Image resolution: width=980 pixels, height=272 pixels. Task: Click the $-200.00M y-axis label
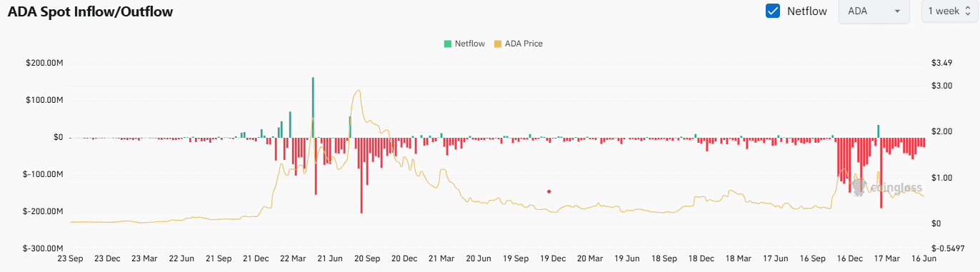pyautogui.click(x=44, y=212)
